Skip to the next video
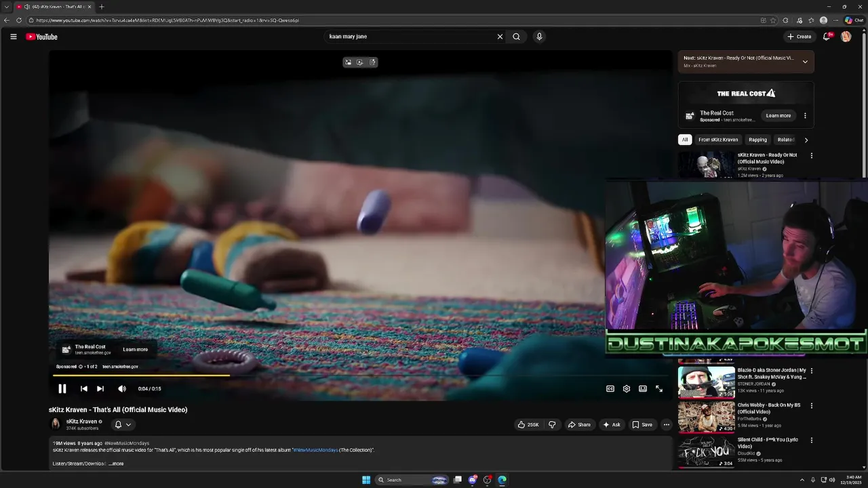Screen dimensions: 868x488 100,388
